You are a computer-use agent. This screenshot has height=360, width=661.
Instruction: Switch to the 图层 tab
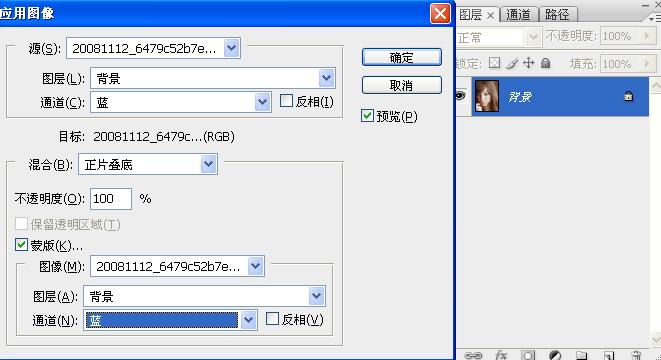[470, 15]
